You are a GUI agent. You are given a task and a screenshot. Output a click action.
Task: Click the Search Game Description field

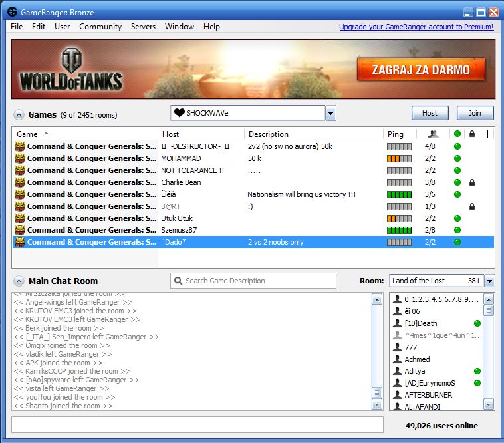[243, 281]
